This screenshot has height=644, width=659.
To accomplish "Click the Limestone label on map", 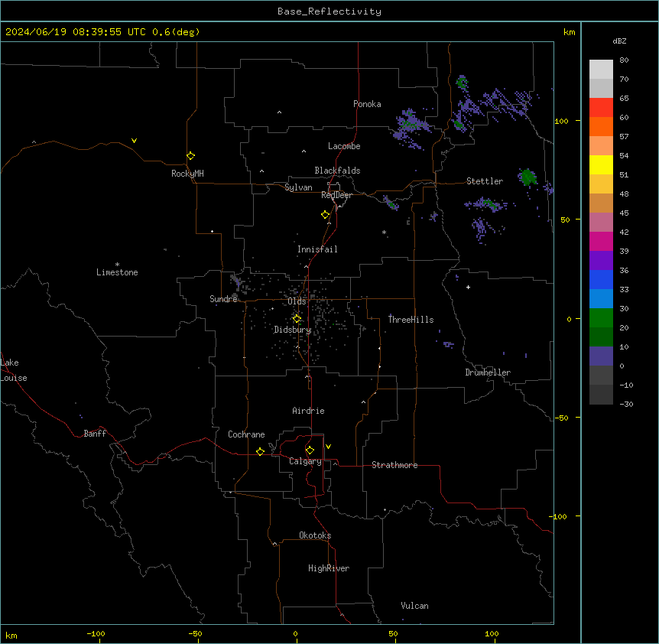I will [117, 272].
